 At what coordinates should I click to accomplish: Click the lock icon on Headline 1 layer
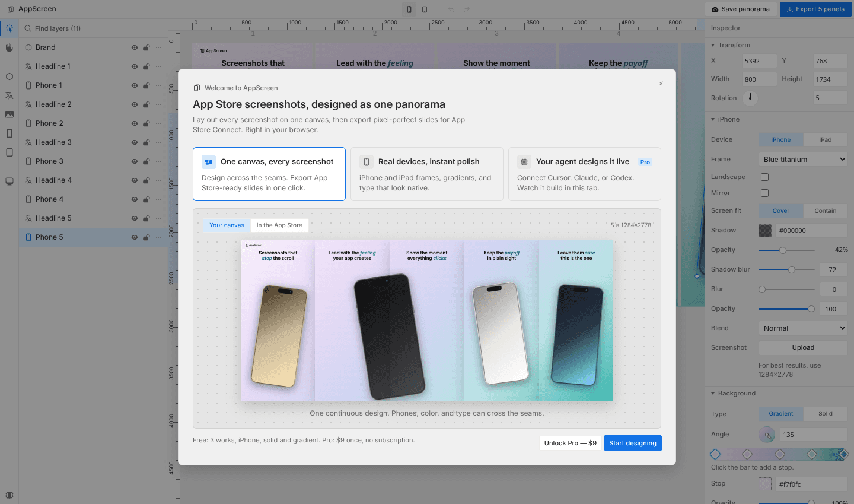click(146, 66)
